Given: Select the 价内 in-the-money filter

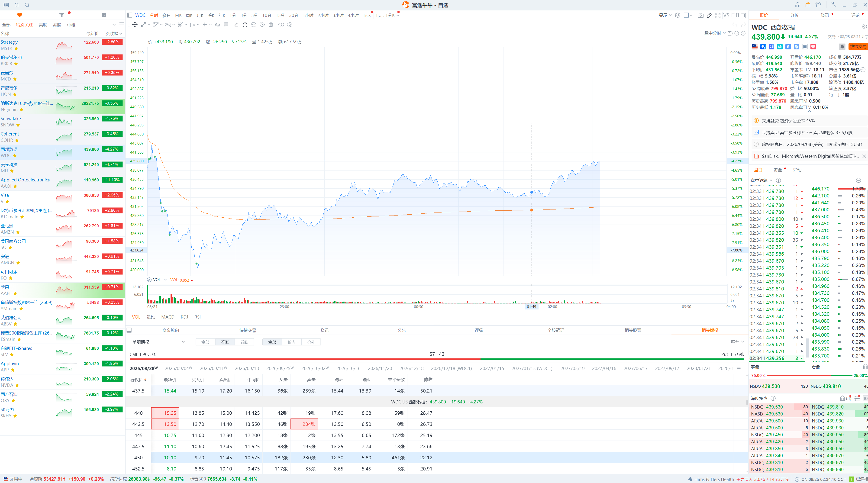Looking at the screenshot, I should coord(291,342).
